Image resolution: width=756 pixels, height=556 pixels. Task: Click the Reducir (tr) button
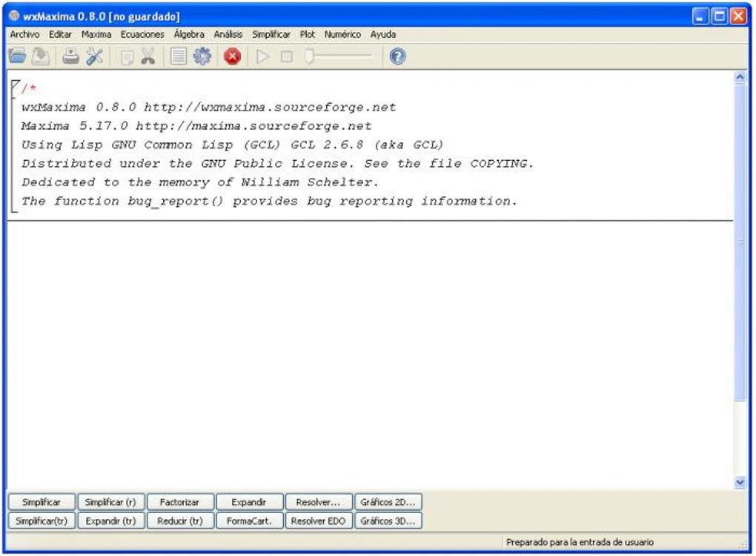pyautogui.click(x=179, y=521)
